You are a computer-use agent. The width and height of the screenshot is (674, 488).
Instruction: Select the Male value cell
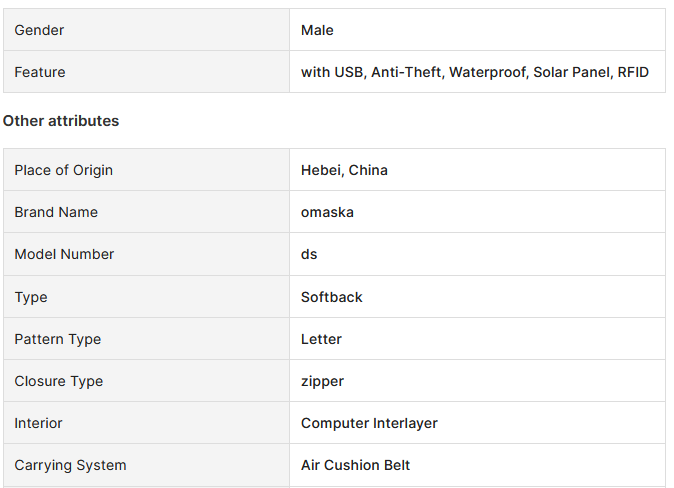477,30
